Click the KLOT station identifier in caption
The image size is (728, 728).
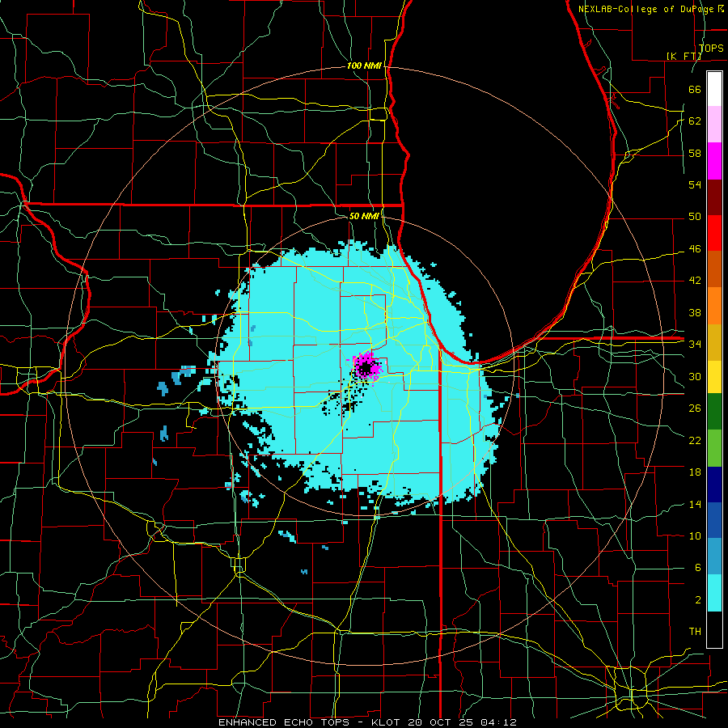(x=387, y=722)
